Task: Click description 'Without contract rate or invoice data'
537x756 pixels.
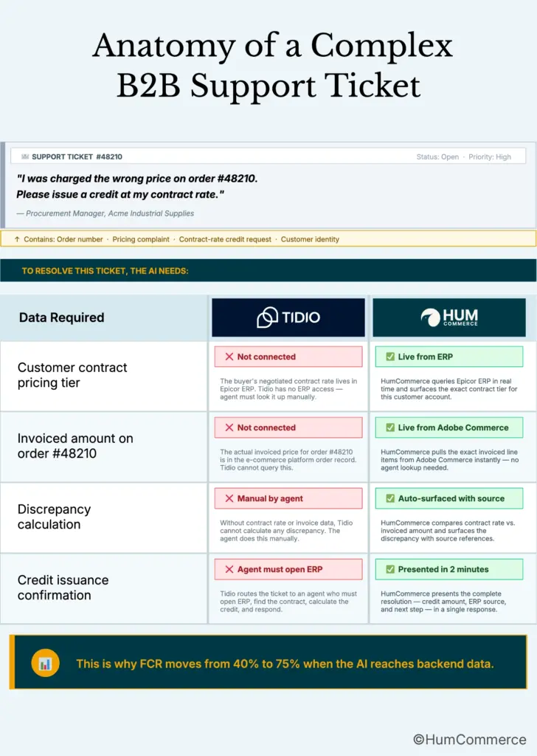Action: [x=286, y=531]
